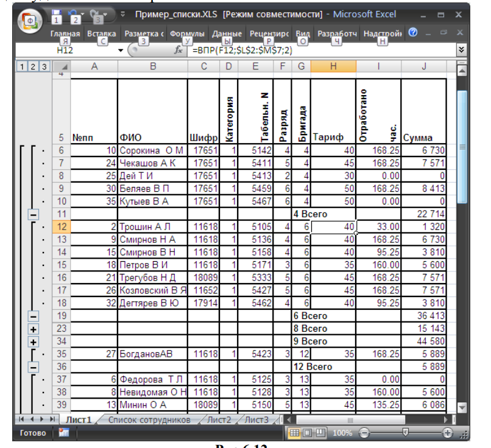491x448 pixels.
Task: Click the zoom slider handle
Action: pos(406,433)
